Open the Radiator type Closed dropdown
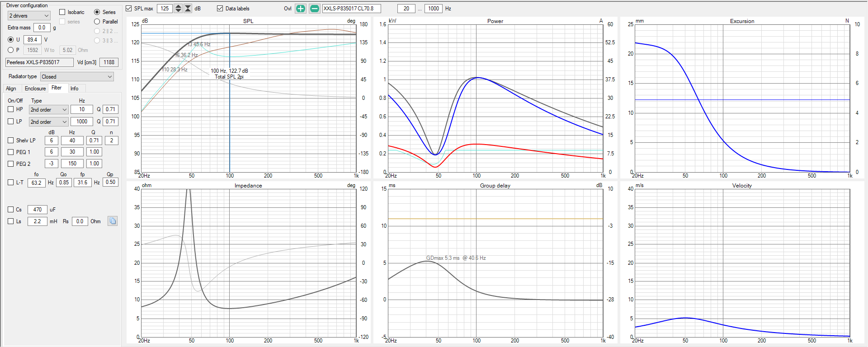Image resolution: width=868 pixels, height=347 pixels. (x=77, y=77)
